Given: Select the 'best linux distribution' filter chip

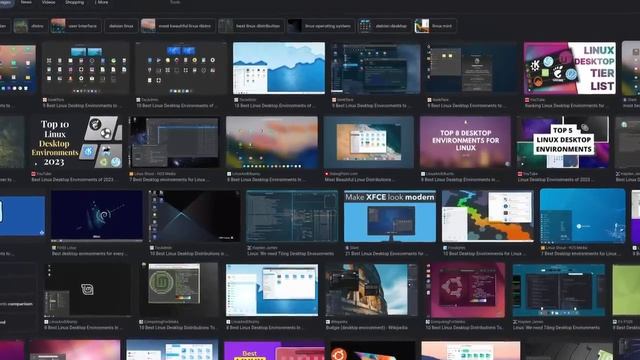Looking at the screenshot, I should [x=251, y=26].
